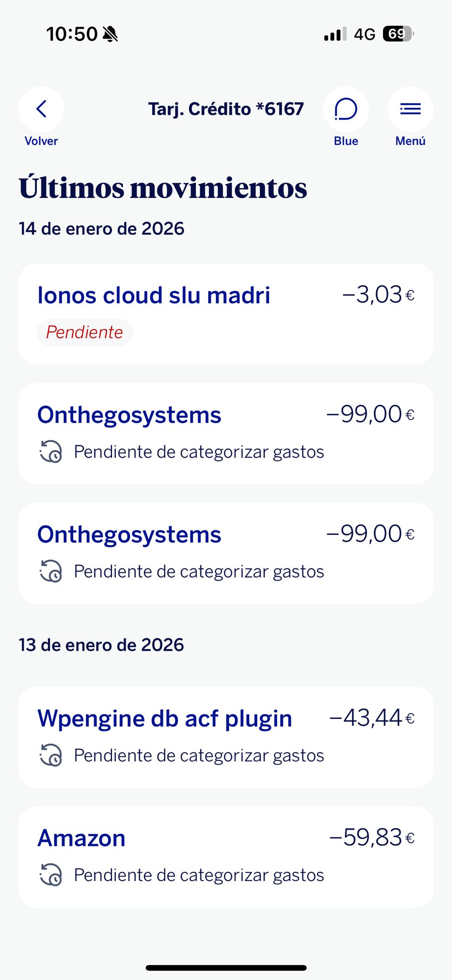Tap the −3,03 € amount
452x980 pixels.
pyautogui.click(x=378, y=294)
